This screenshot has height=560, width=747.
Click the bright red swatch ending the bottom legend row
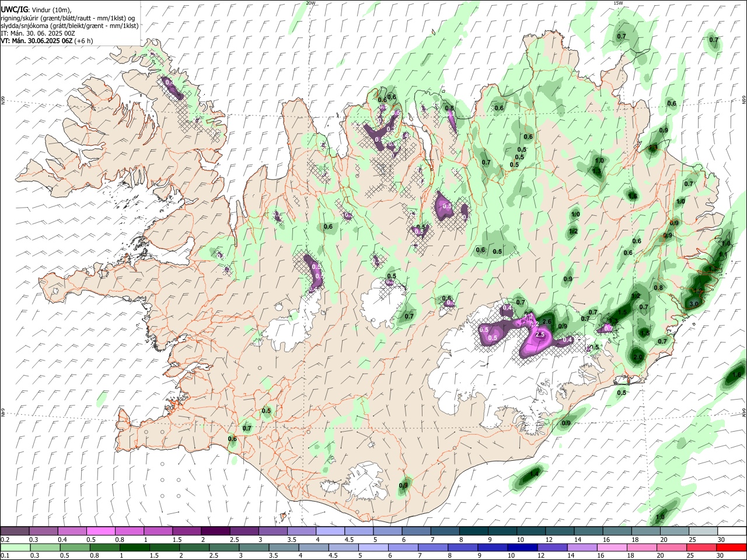click(732, 547)
